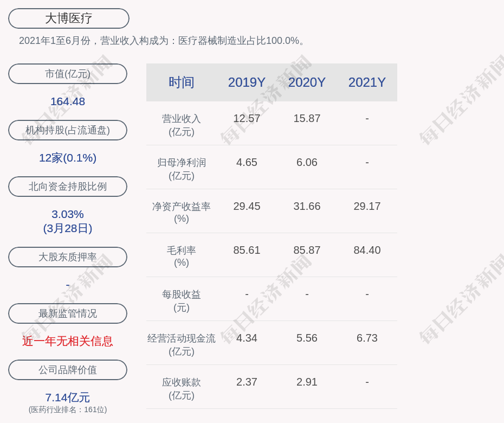Switch to the 2021Y column header
The height and width of the screenshot is (423, 504).
point(367,82)
